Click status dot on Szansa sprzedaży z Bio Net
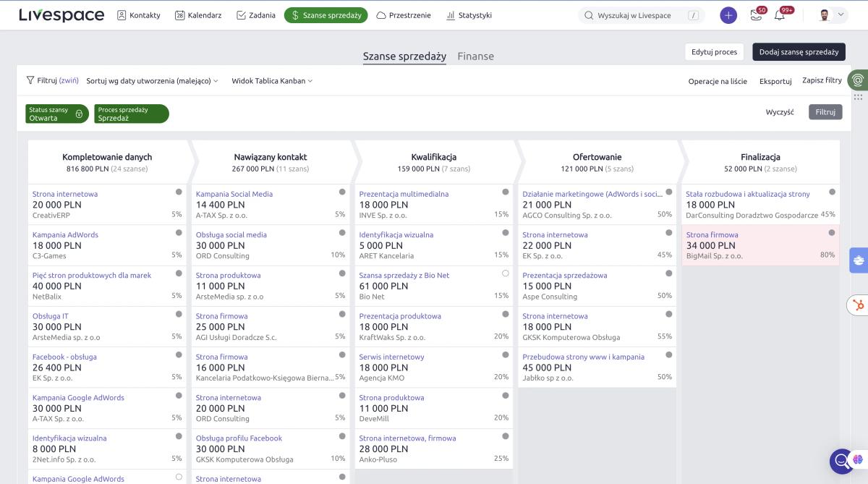The image size is (868, 484). pyautogui.click(x=506, y=273)
